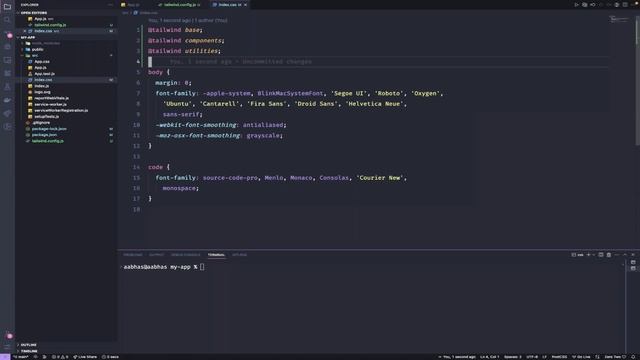This screenshot has height=360, width=640.
Task: Open serviceWorkerRegistration.js in the file tree
Action: point(61,111)
